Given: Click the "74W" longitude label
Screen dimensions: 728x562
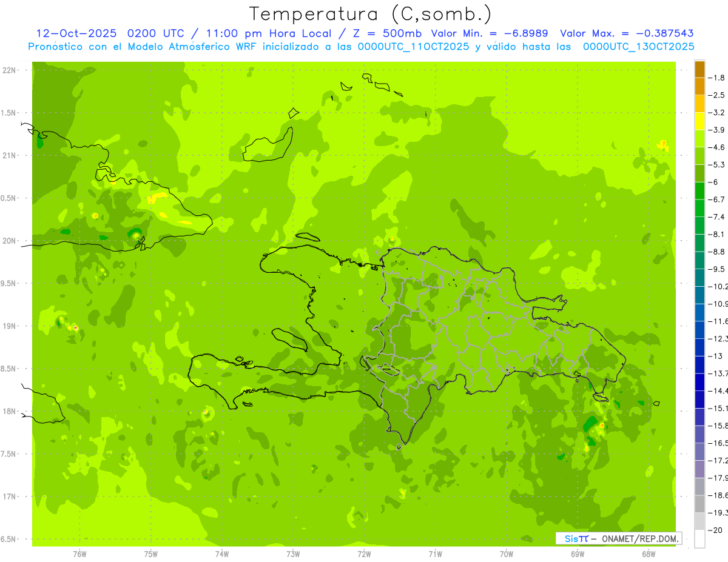Looking at the screenshot, I should click(222, 554).
